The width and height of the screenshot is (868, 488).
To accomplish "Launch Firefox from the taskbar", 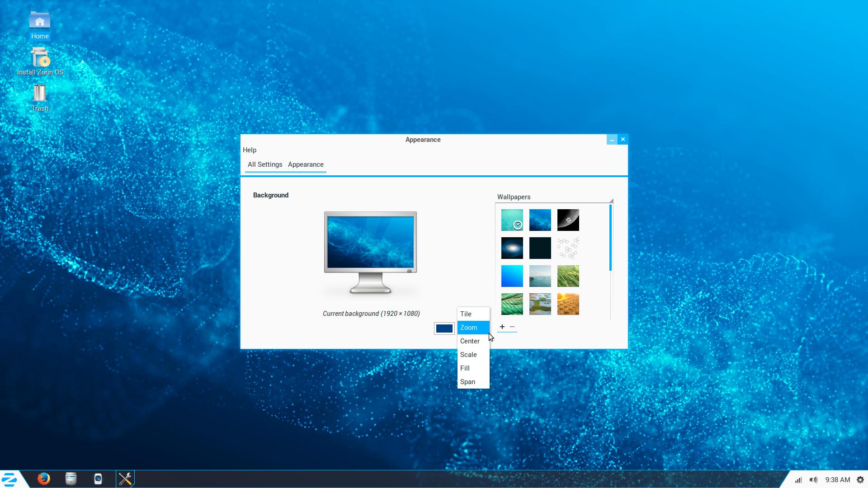I will pos(44,479).
